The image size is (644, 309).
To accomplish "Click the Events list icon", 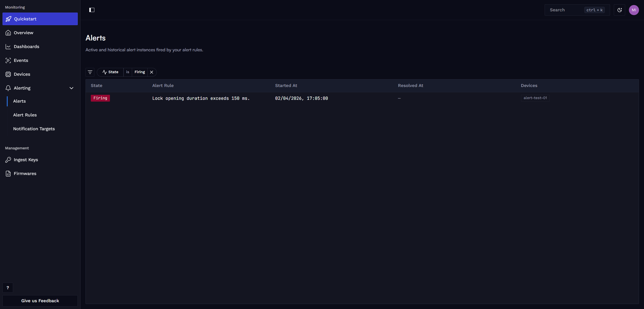I will tap(8, 60).
